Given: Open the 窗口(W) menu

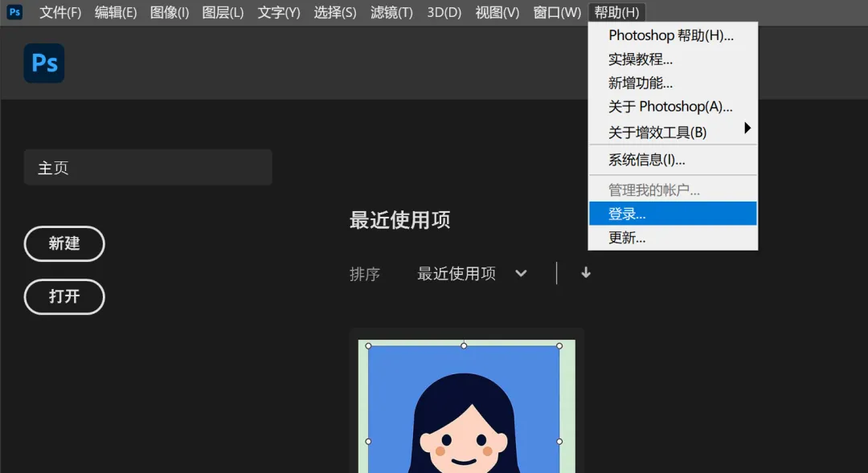Looking at the screenshot, I should 557,12.
